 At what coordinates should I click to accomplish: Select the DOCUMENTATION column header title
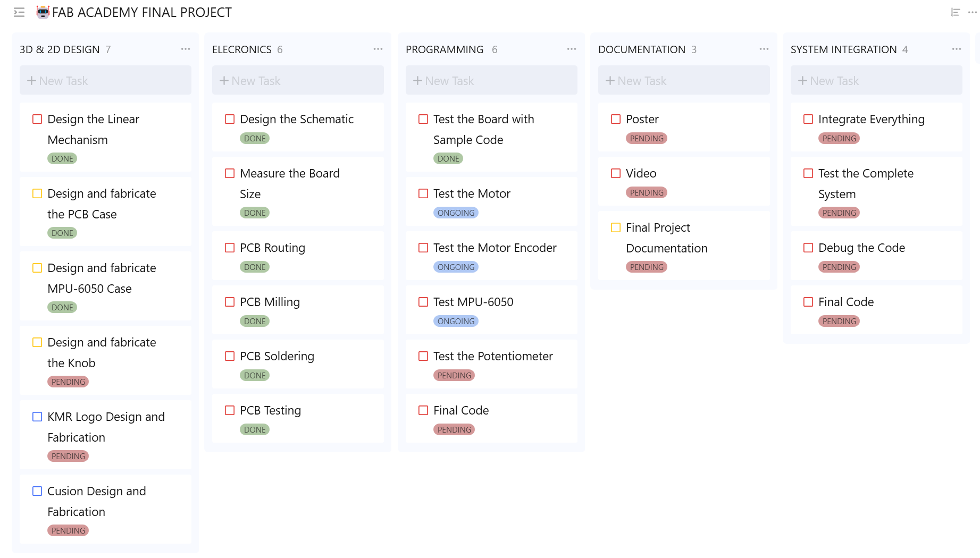(641, 49)
